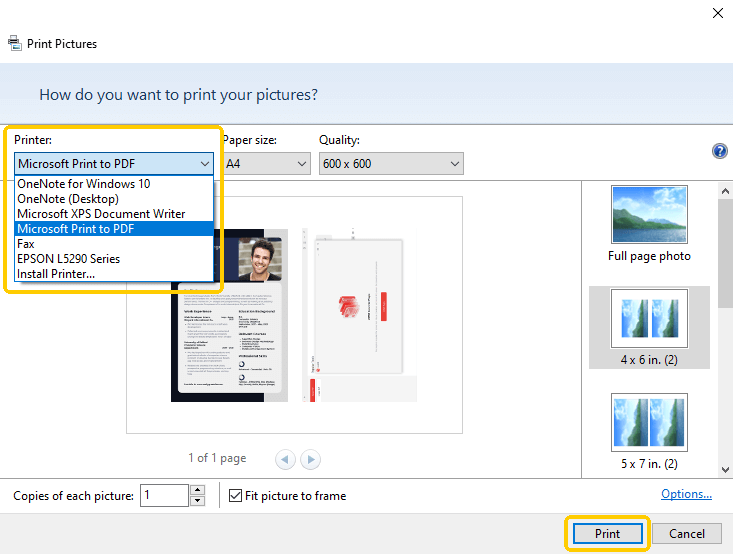
Task: Click the blue help question mark icon
Action: 719,151
